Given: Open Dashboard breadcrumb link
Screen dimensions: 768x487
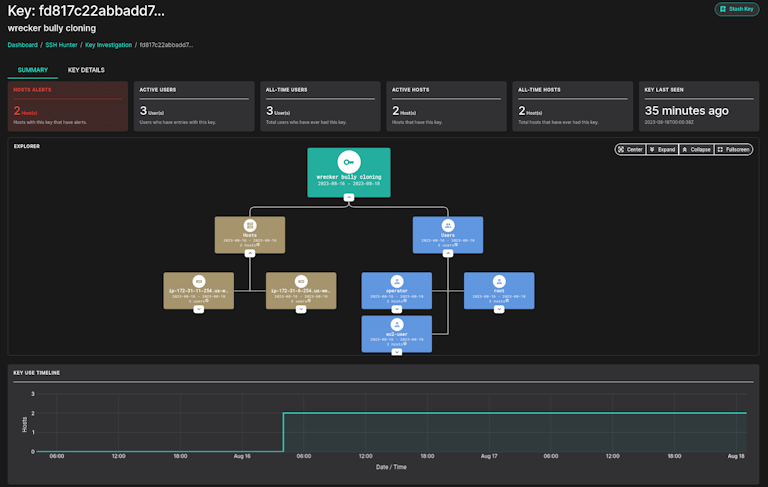Looking at the screenshot, I should coord(23,45).
